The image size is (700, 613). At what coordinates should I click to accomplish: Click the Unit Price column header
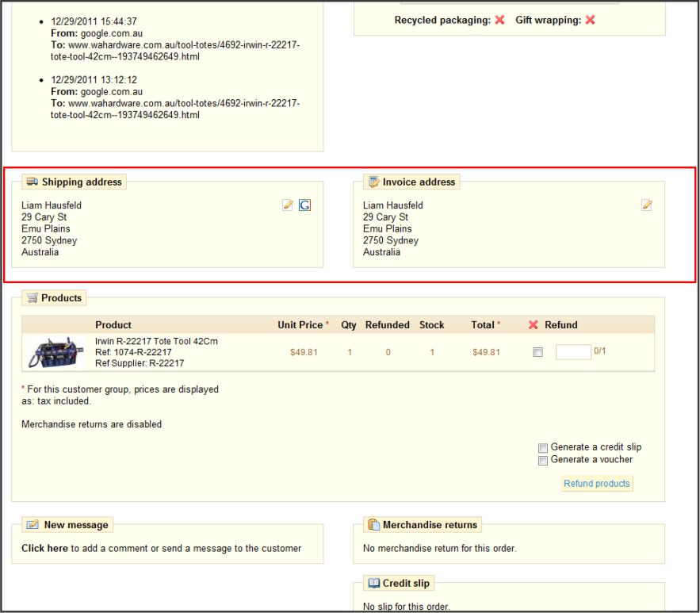point(300,324)
